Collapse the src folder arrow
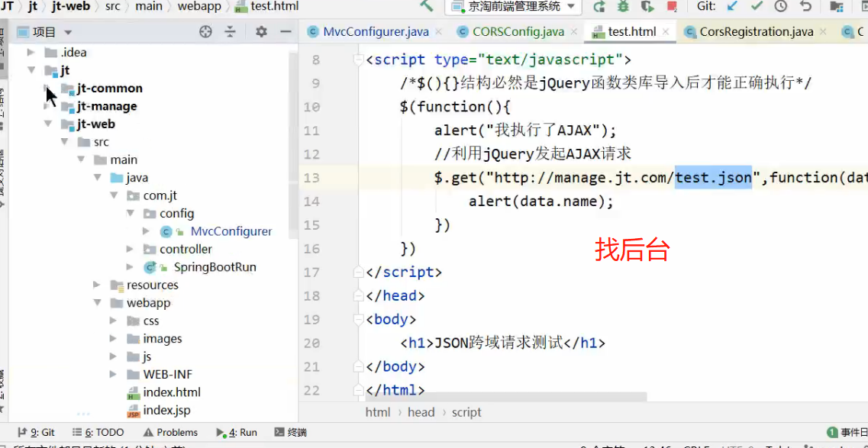Image resolution: width=868 pixels, height=448 pixels. 65,142
